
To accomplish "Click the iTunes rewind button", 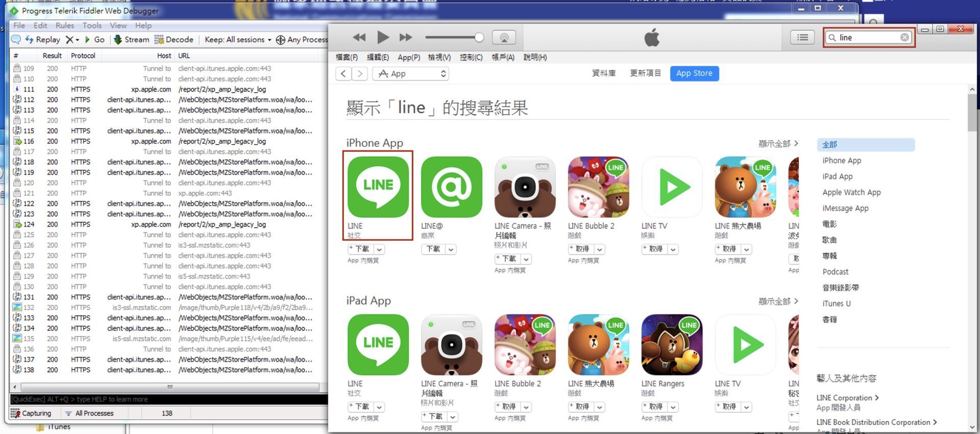I will [359, 37].
